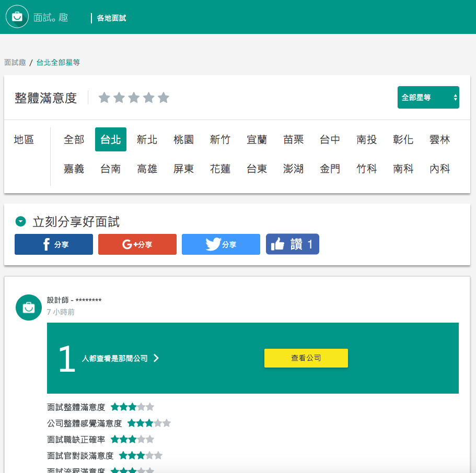Click the 設計師 - ******** post title
476x473 pixels.
click(x=74, y=300)
